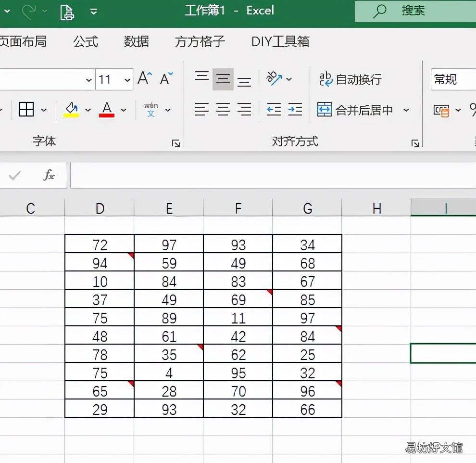Open font color dropdown arrow
The image size is (476, 463).
[123, 110]
